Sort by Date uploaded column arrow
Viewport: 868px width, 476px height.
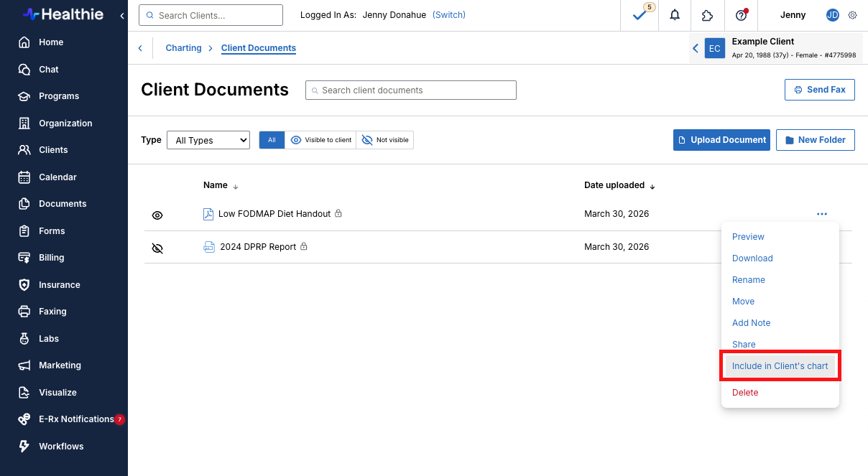coord(652,186)
